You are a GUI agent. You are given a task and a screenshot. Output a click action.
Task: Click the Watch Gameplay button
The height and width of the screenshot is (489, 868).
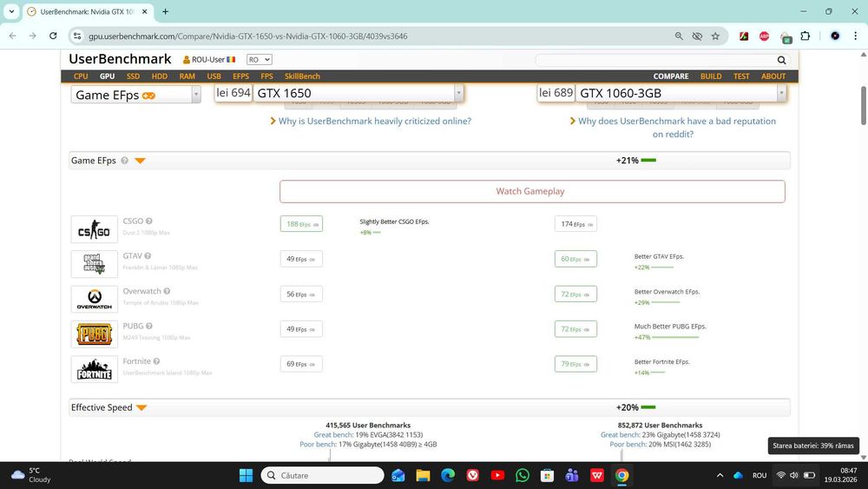point(532,191)
